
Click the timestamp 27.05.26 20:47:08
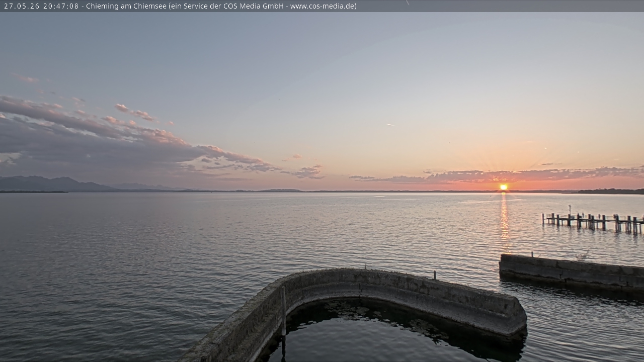(41, 6)
